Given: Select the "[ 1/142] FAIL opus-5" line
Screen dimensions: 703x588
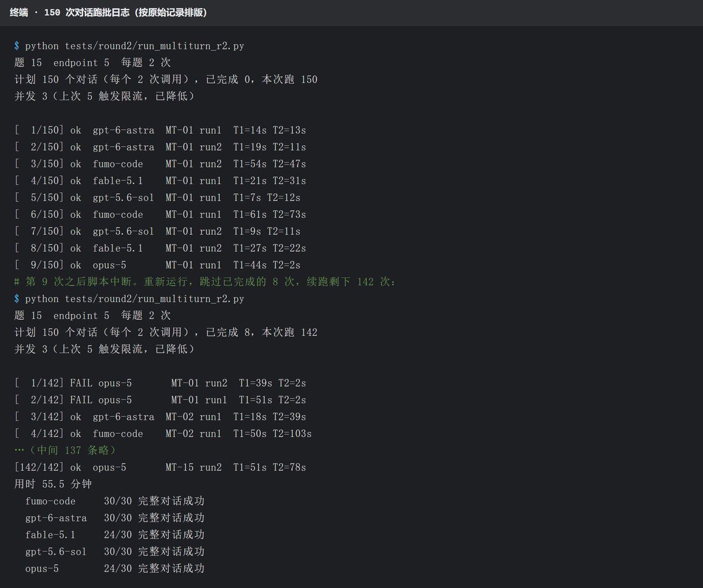Looking at the screenshot, I should pyautogui.click(x=160, y=384).
